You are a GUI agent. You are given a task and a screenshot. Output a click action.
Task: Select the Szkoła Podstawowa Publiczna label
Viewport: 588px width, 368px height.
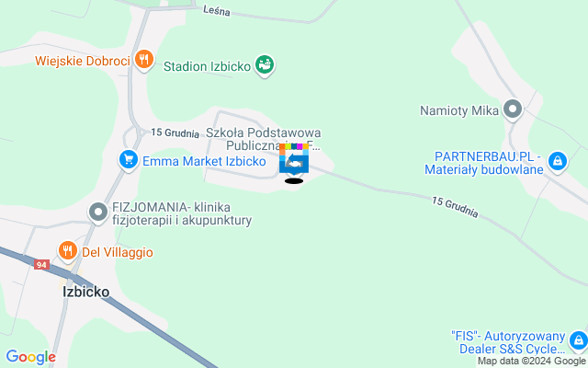[x=264, y=139]
